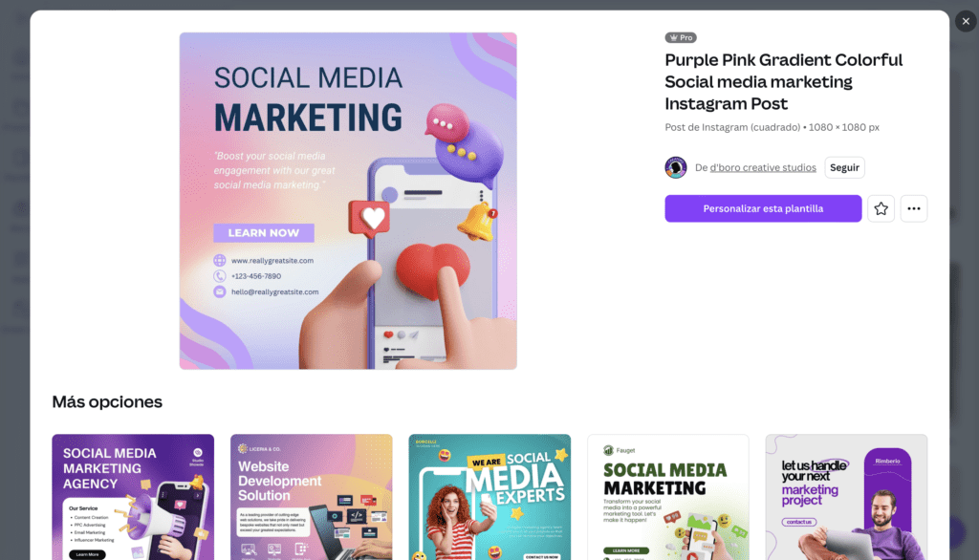Star this template as favorite
Image resolution: width=979 pixels, height=560 pixels.
pyautogui.click(x=881, y=208)
